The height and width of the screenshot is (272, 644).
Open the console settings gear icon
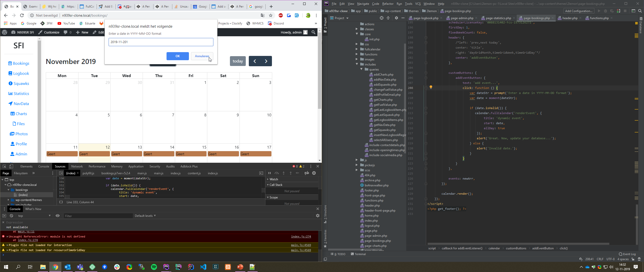pyautogui.click(x=317, y=216)
